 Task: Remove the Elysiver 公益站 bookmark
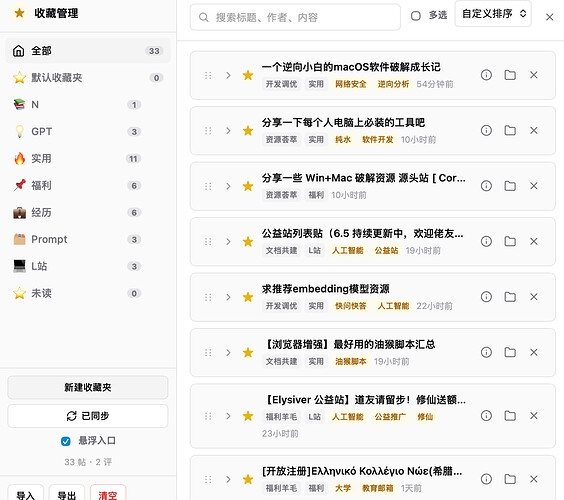coord(534,416)
